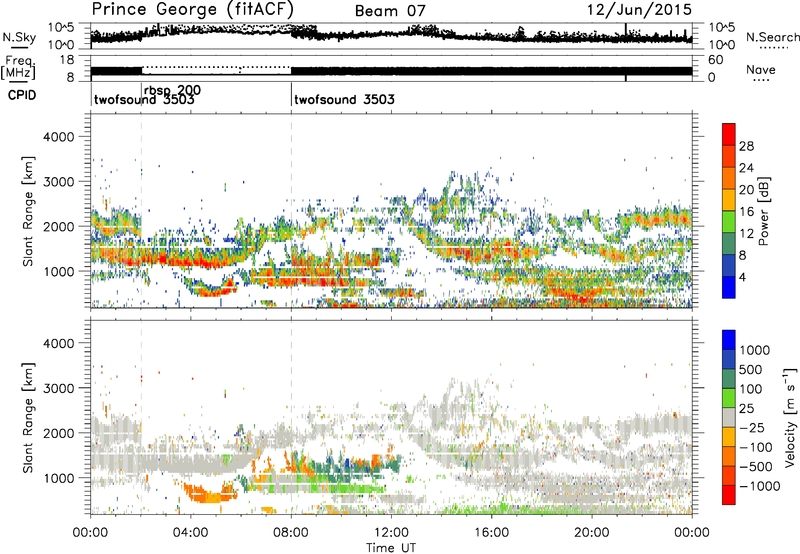The image size is (800, 554).
Task: Click the 'Time UT' axis title
Action: tap(391, 547)
